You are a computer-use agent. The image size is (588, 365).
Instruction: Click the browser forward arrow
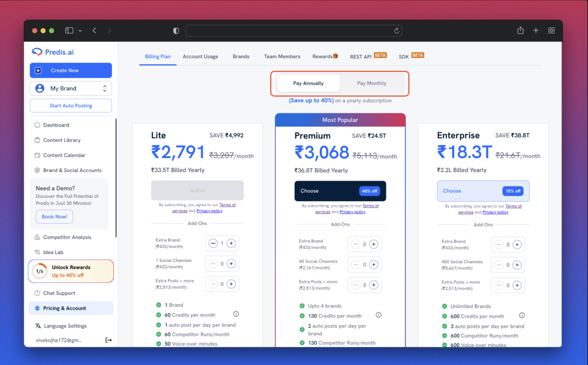point(109,31)
